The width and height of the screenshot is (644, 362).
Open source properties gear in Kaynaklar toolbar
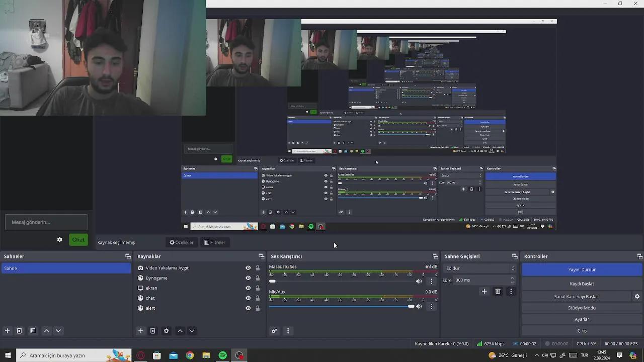tap(167, 331)
